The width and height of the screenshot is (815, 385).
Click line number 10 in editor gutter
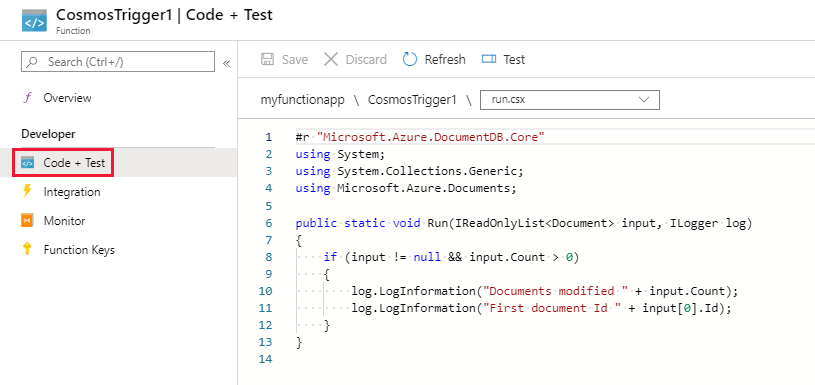pyautogui.click(x=266, y=291)
